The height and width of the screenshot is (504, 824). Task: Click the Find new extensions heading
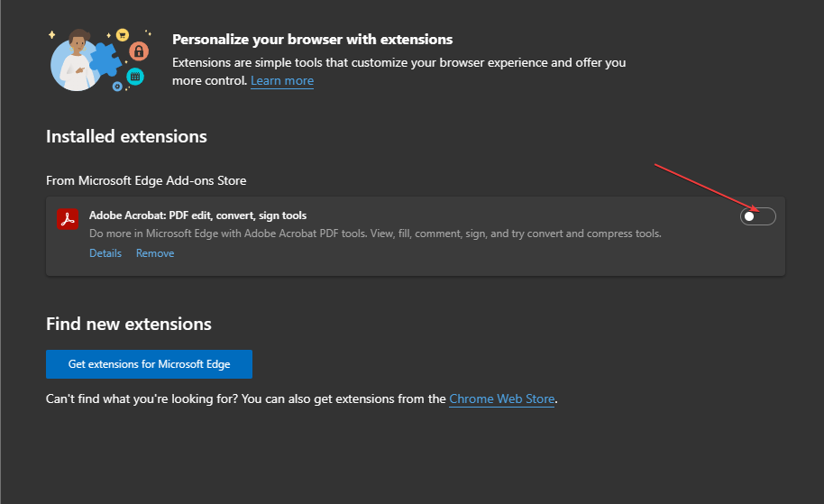pos(129,324)
